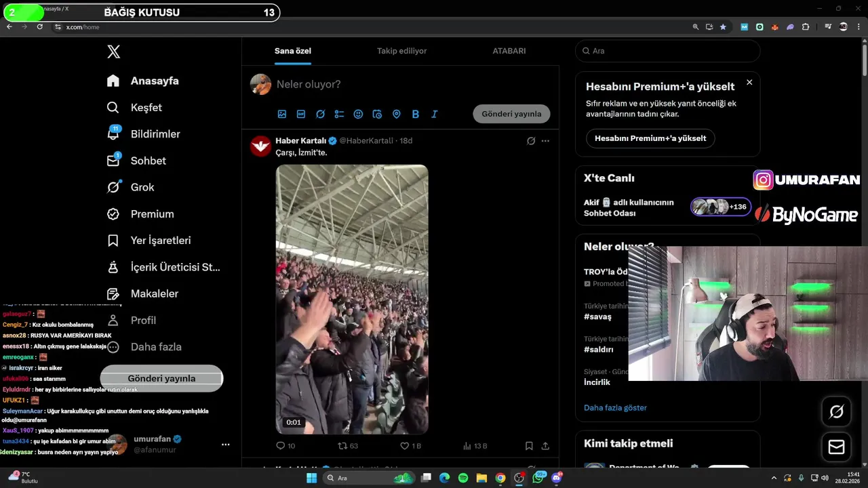Apply bold formatting in composer
Viewport: 868px width, 488px height.
coord(416,114)
